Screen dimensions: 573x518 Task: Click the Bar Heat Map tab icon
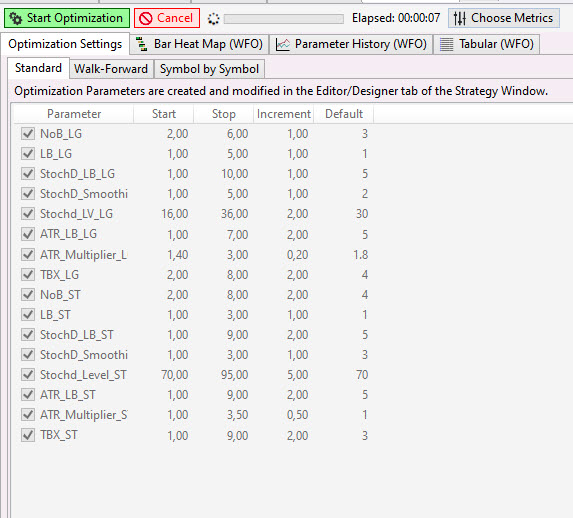141,44
